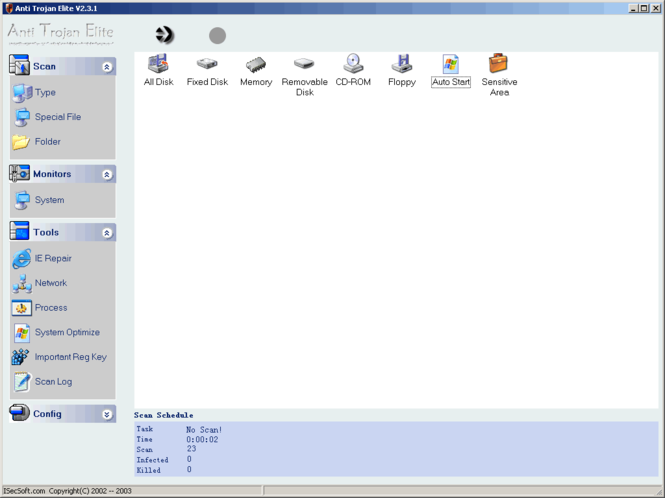Open the Network tool icon
This screenshot has height=498, width=665.
point(22,284)
